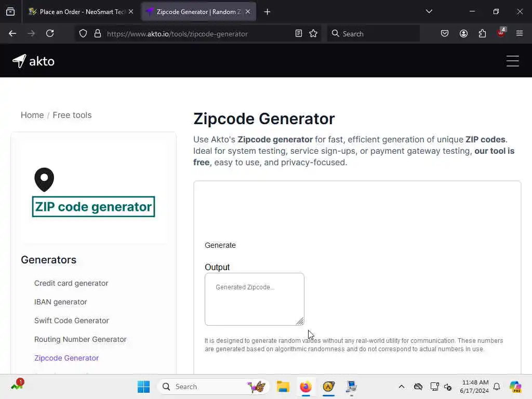Bookmark this page with star
Viewport: 532px width, 399px height.
coord(313,34)
